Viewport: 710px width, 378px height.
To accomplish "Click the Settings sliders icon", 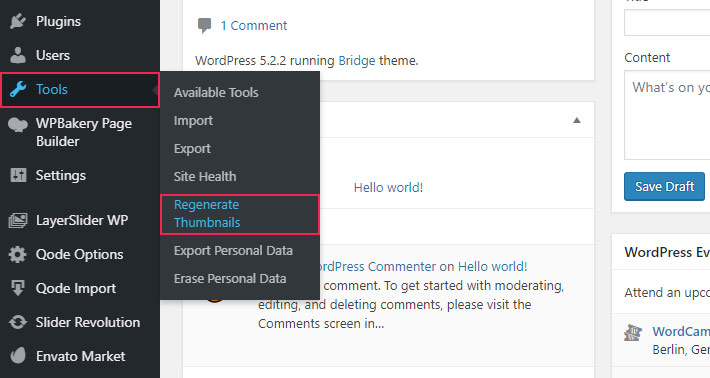I will 18,175.
